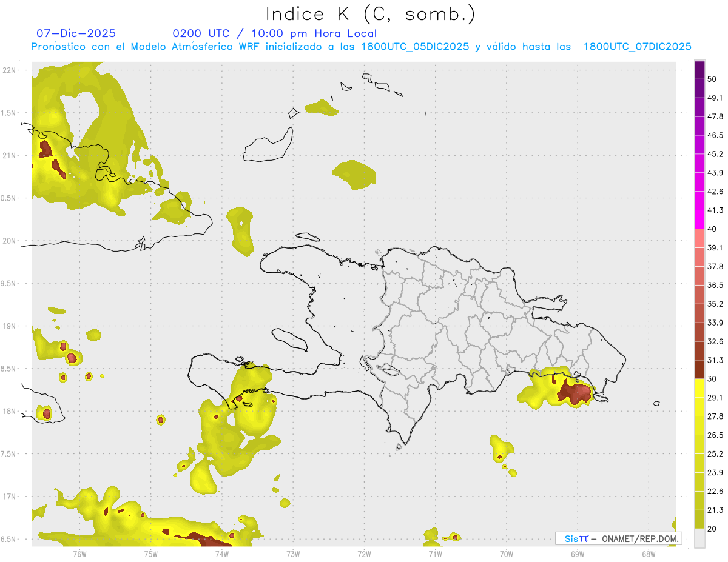Click the "75W" longitude label
Viewport: 728px width, 562px height.
tap(151, 554)
